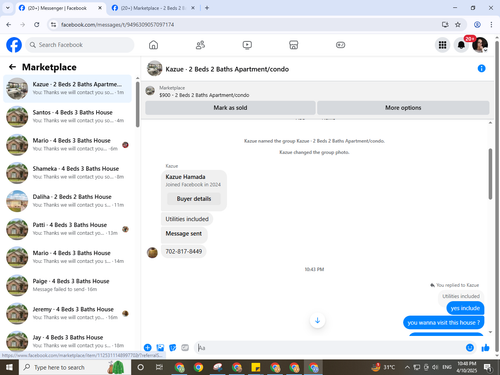Open Jay 4 Beds 3 Baths House chat

(x=67, y=341)
